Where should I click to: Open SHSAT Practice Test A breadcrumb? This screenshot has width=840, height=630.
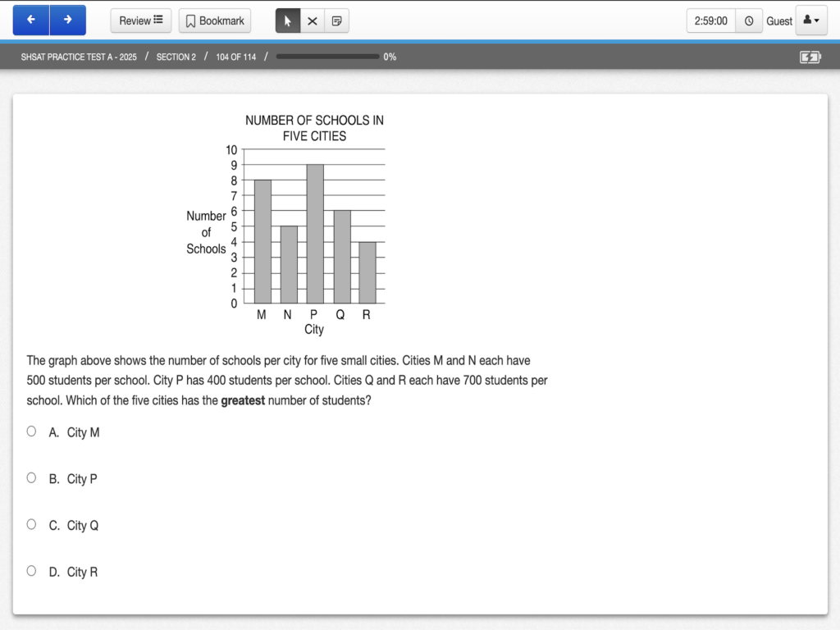(78, 57)
